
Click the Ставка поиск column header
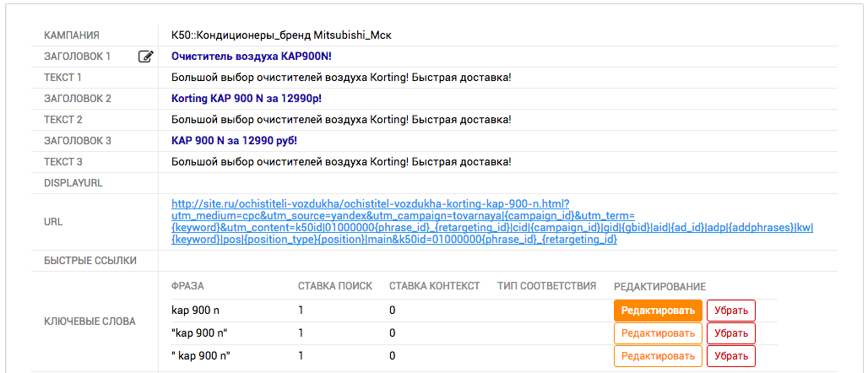(x=335, y=286)
